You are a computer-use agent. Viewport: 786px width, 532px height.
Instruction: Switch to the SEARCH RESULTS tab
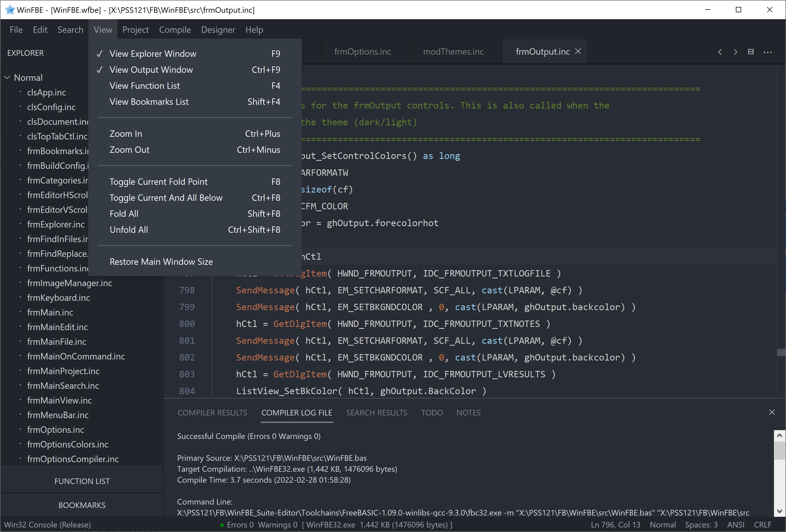tap(376, 413)
